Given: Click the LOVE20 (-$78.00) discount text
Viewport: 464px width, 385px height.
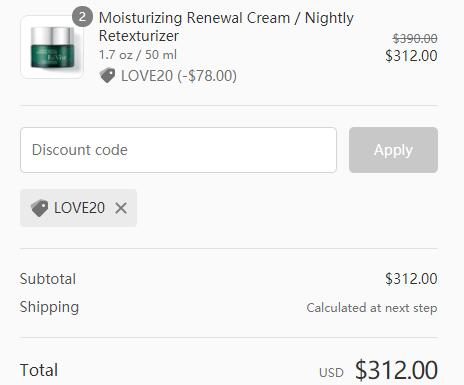Looking at the screenshot, I should 179,76.
